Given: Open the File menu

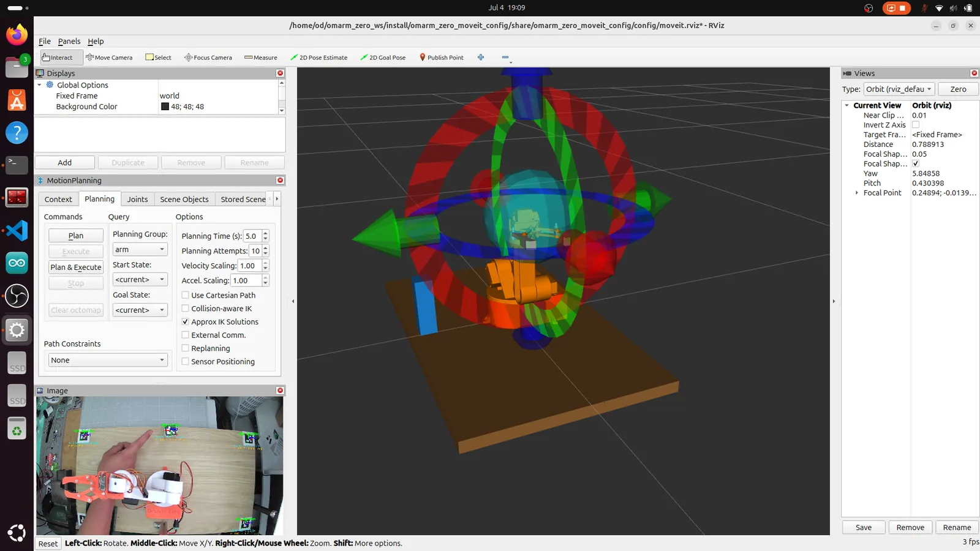Looking at the screenshot, I should [45, 41].
